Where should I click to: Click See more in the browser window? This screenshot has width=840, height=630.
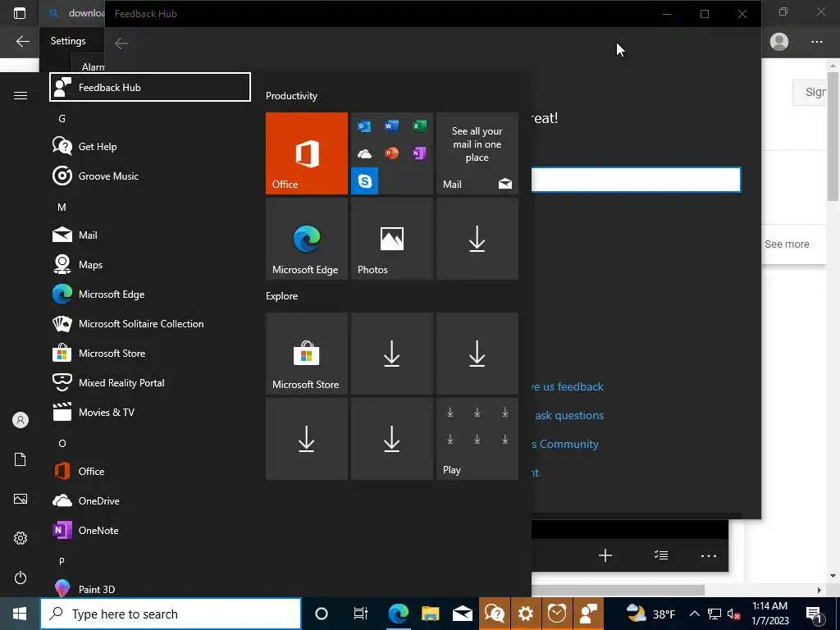click(x=787, y=244)
